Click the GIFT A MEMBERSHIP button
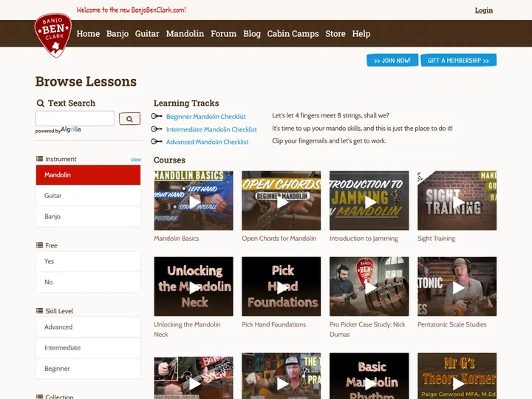Screen dimensions: 532x399 coord(458,61)
